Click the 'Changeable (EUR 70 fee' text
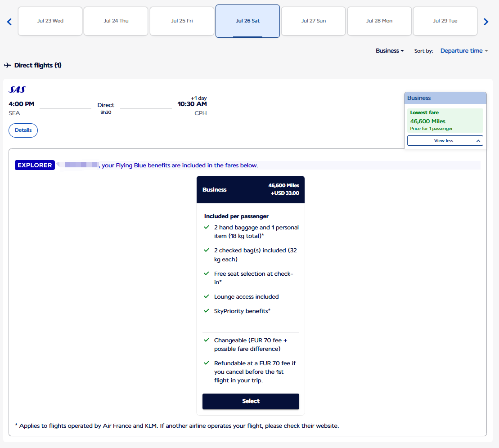The image size is (499, 448). click(x=251, y=345)
